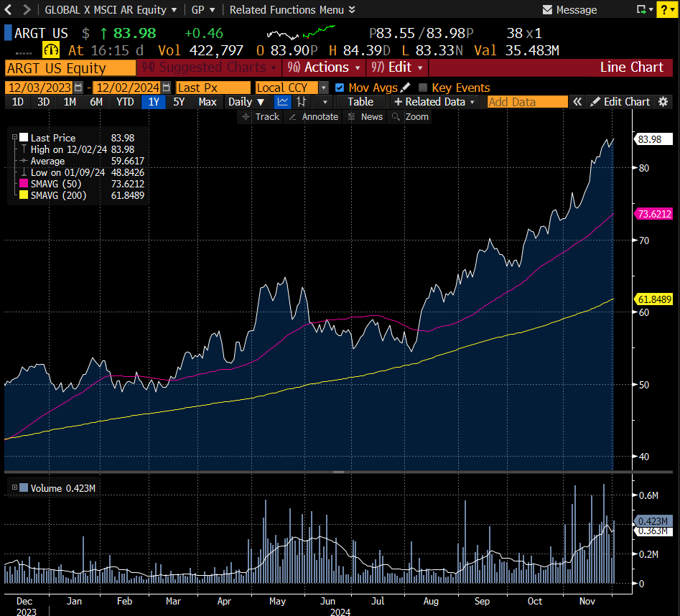Click the Edit Chart button
Viewport: 680px width, 616px height.
(620, 102)
